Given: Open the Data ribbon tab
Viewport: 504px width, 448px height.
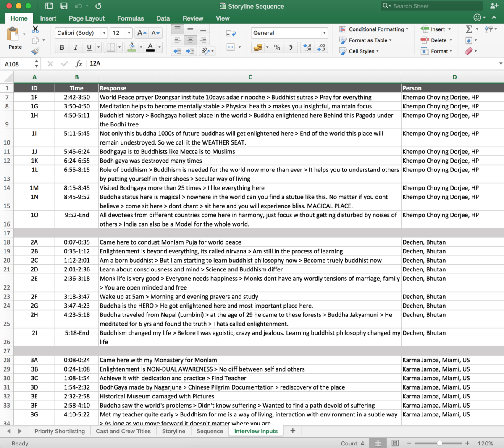Looking at the screenshot, I should click(x=163, y=18).
